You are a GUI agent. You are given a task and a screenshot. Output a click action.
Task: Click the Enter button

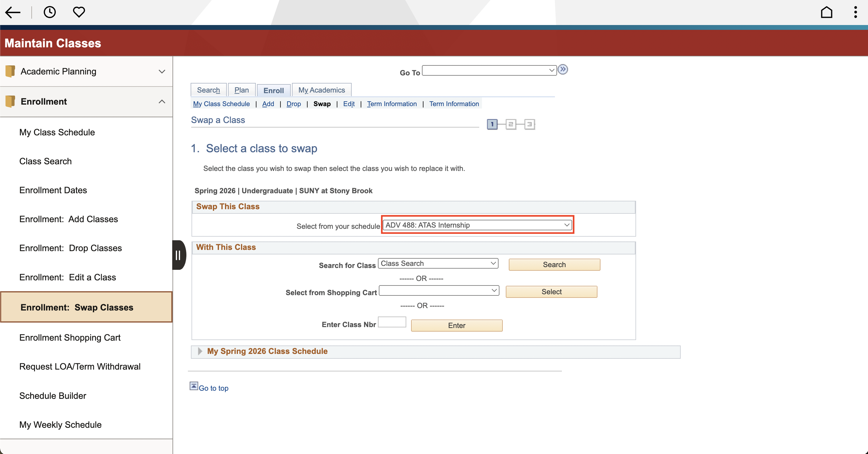pos(457,325)
